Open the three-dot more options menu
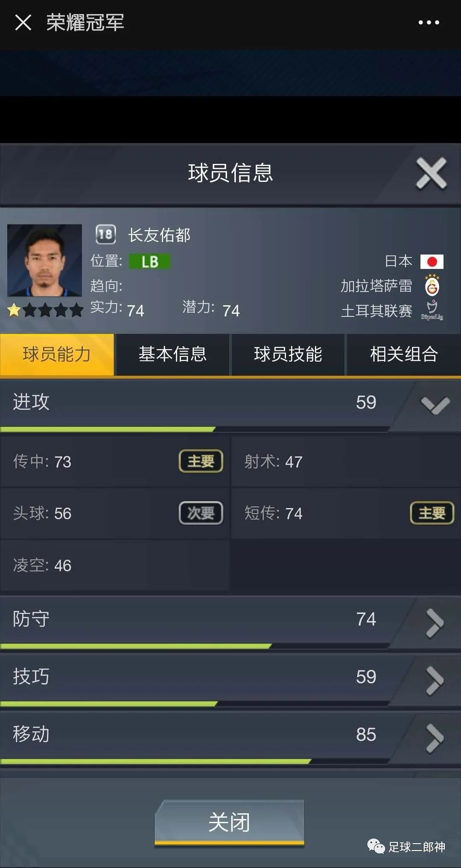 [x=429, y=23]
